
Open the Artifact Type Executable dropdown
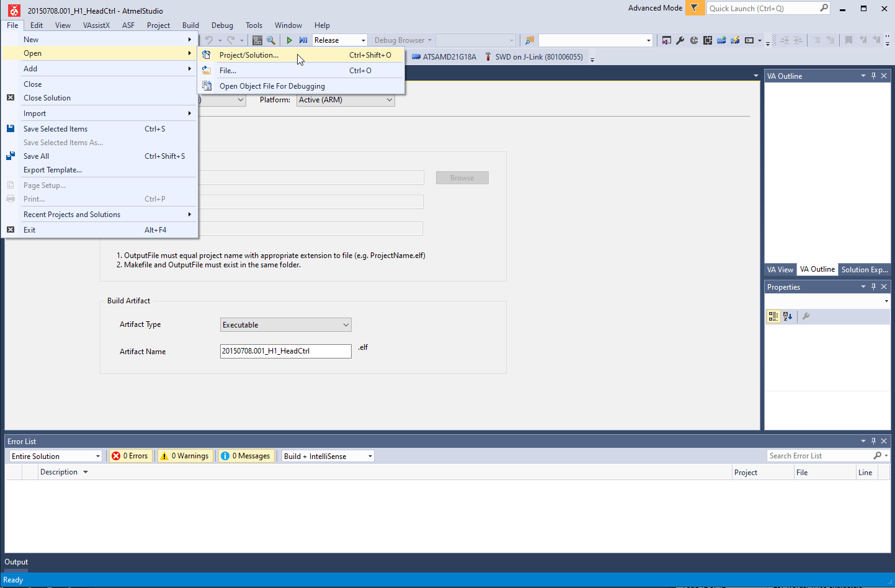coord(286,325)
